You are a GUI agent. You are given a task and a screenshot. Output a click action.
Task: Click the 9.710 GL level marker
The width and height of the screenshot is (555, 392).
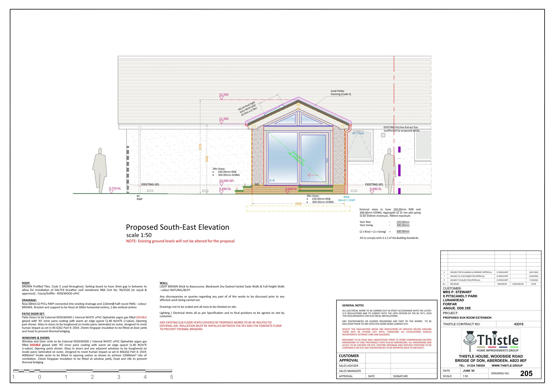(115, 190)
